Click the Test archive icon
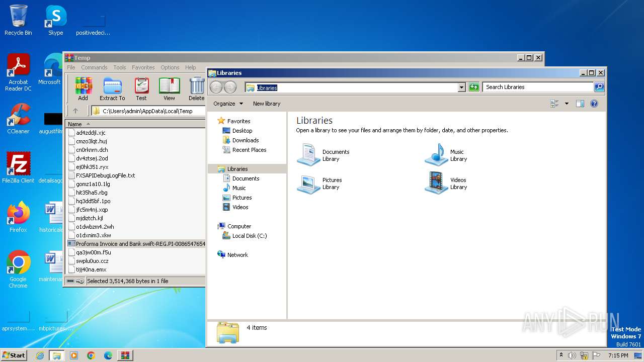 [141, 89]
